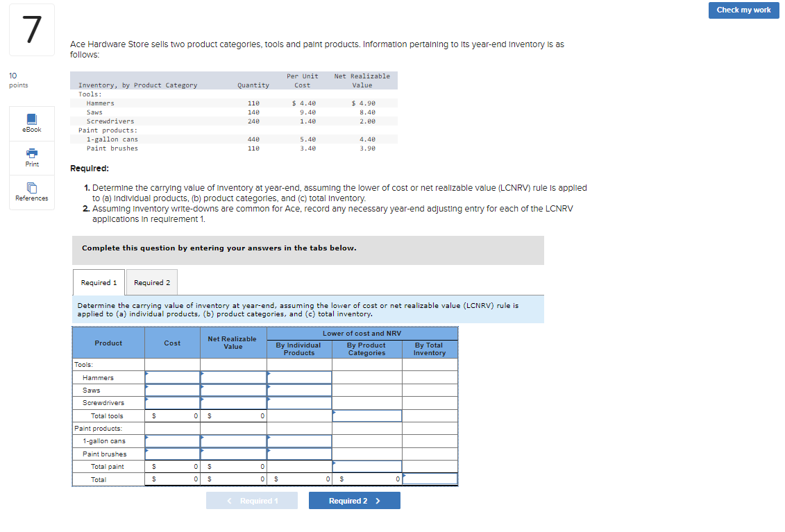The width and height of the screenshot is (785, 532).
Task: Click the 'Paint products:' row label in answer table
Action: 98,429
